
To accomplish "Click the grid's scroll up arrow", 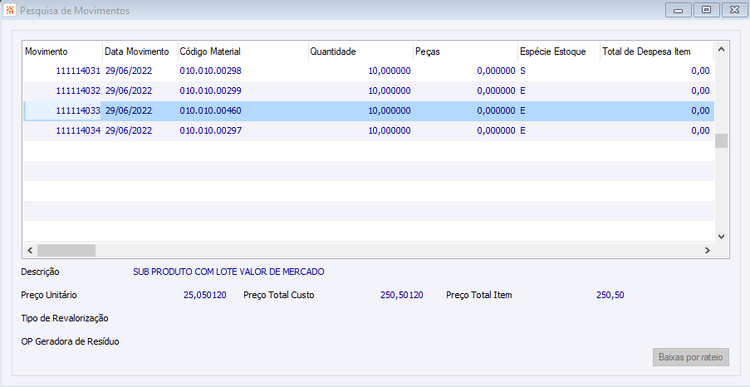I will (x=721, y=50).
